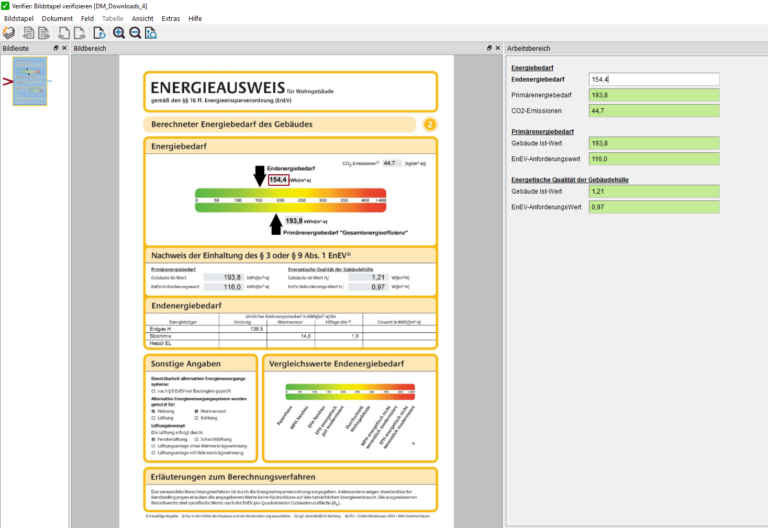
Task: Click the 193,8 value below the energy scale
Action: click(294, 221)
